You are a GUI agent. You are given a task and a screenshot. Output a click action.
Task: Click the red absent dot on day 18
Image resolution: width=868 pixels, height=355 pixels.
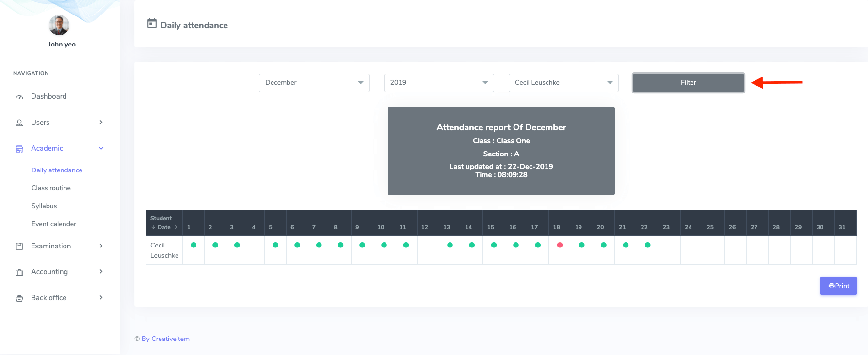tap(560, 245)
